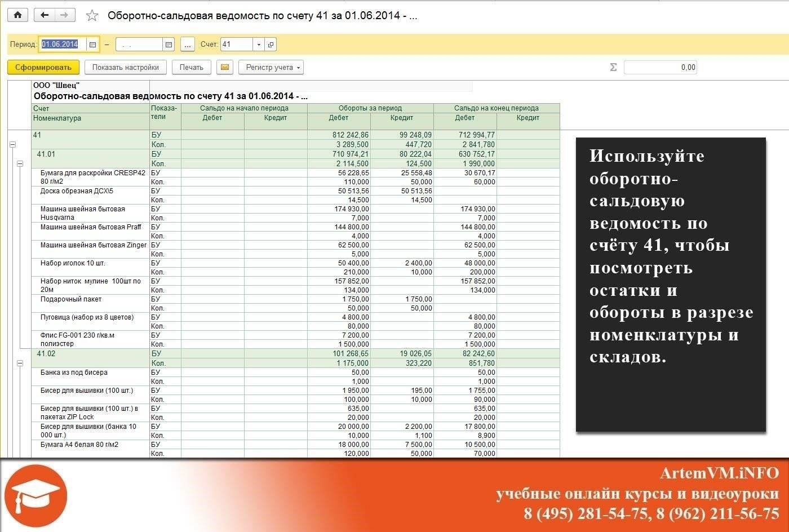This screenshot has height=532, width=789.
Task: Open the Счет account dropdown arrow
Action: point(259,45)
